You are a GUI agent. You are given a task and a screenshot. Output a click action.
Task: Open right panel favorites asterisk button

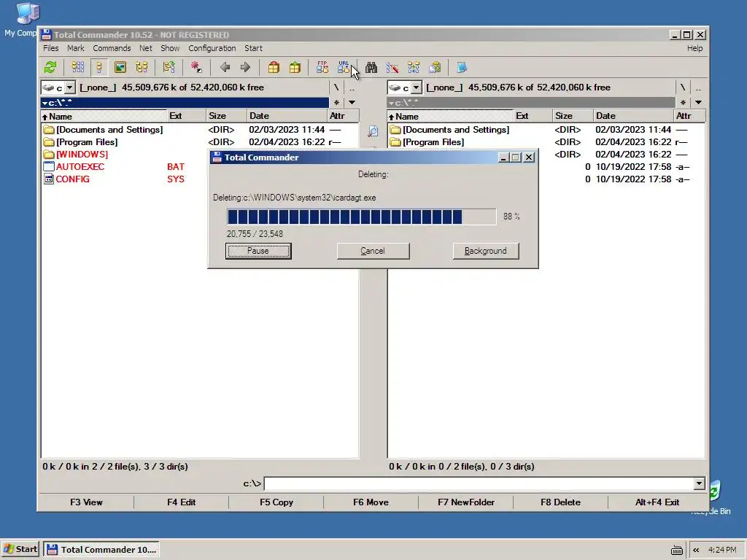pos(683,102)
